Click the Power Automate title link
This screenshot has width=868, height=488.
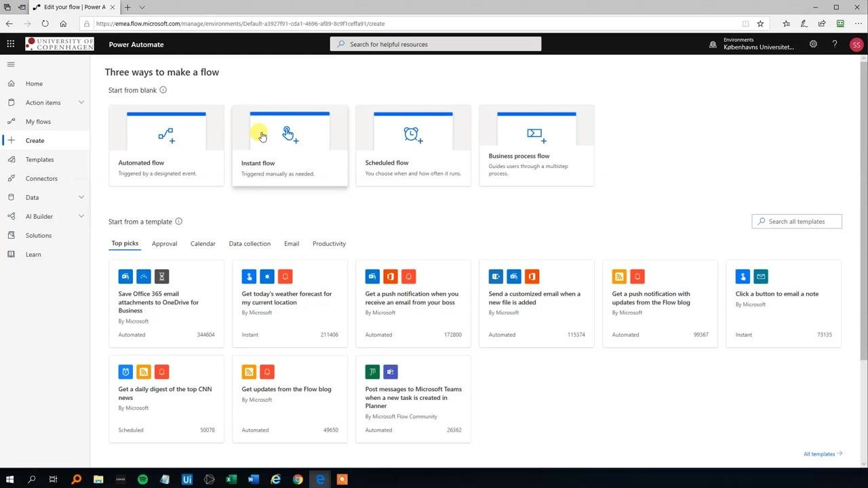click(136, 44)
